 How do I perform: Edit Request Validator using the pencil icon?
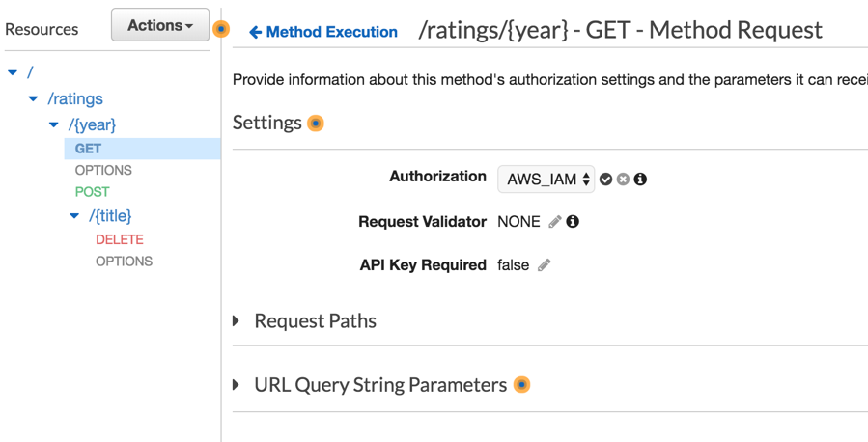(555, 222)
